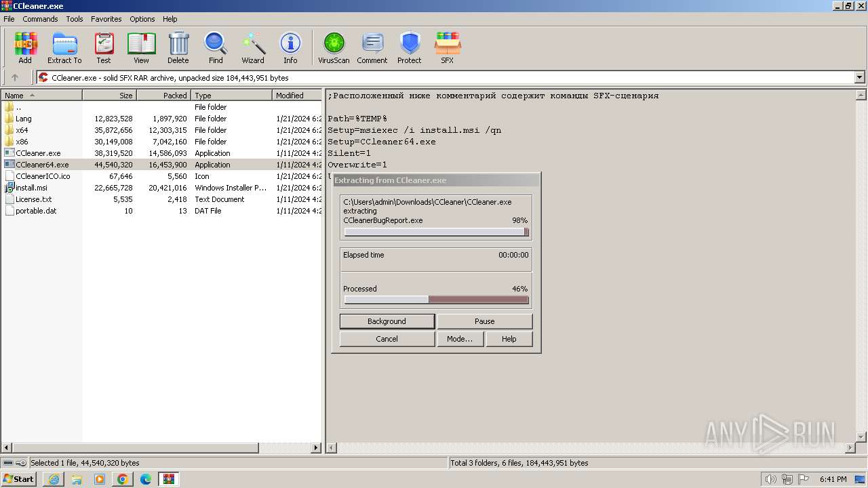Select portable.dat file

pos(36,211)
